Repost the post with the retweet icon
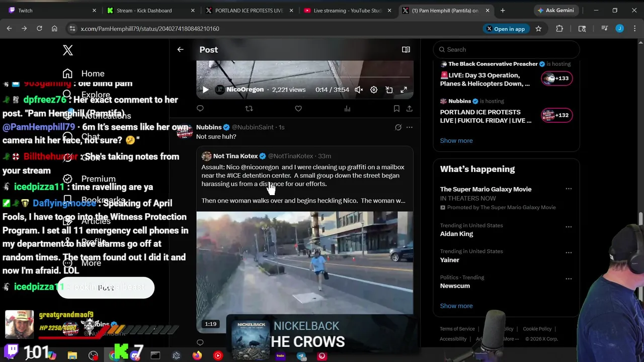The height and width of the screenshot is (362, 644). 249,108
